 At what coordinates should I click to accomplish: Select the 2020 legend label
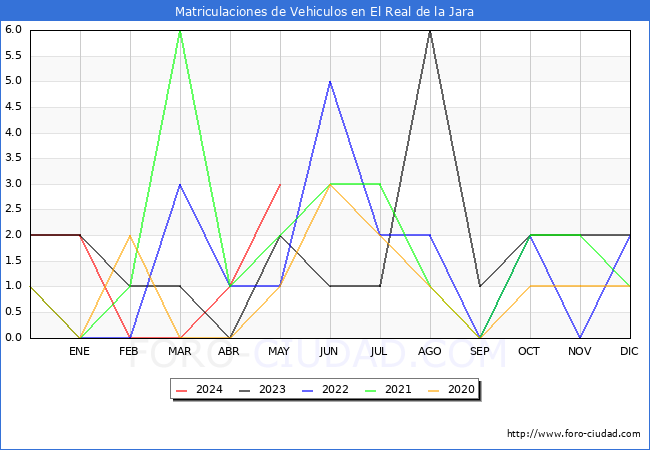point(461,390)
